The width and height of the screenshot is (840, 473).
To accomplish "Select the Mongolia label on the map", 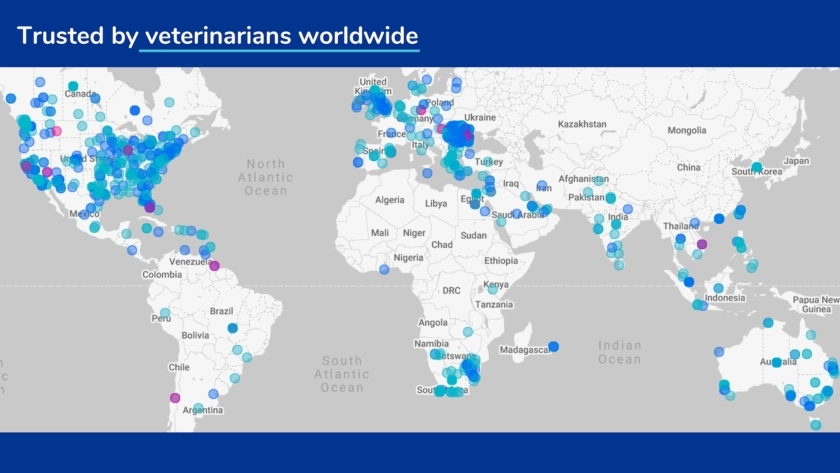I will point(687,131).
